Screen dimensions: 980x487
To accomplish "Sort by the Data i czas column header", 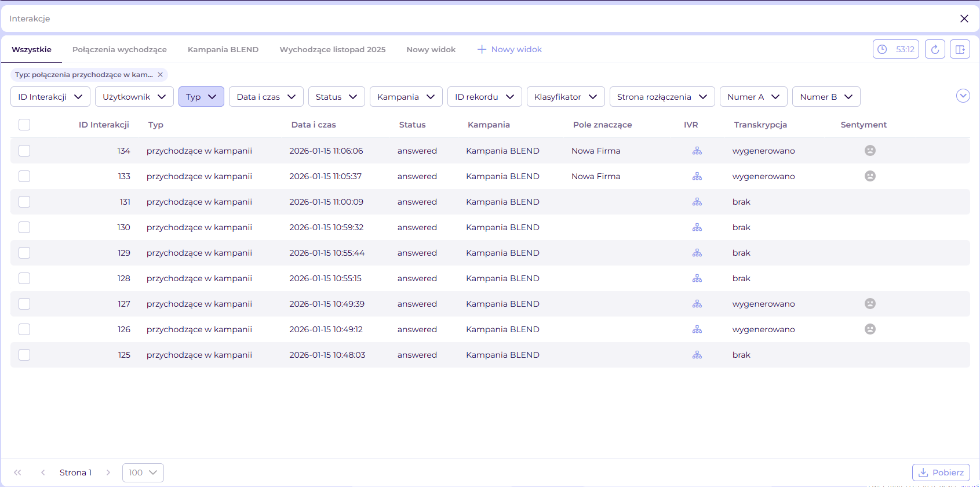I will pyautogui.click(x=314, y=125).
